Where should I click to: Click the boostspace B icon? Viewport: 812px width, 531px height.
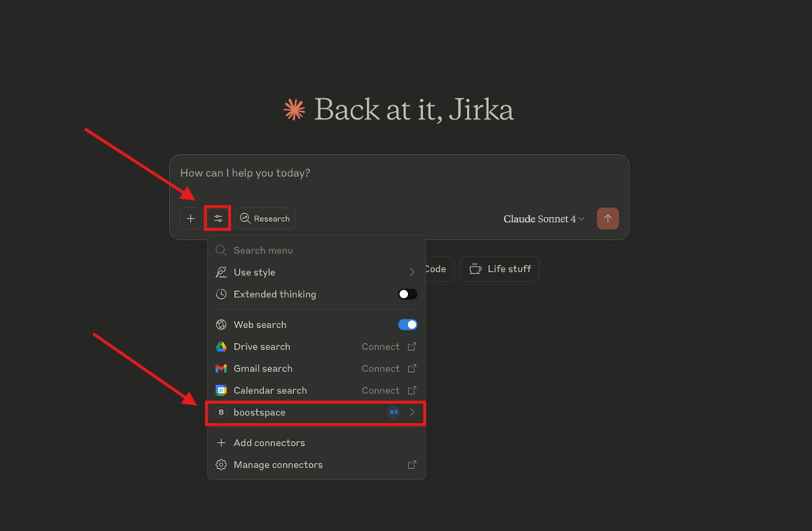pos(221,412)
